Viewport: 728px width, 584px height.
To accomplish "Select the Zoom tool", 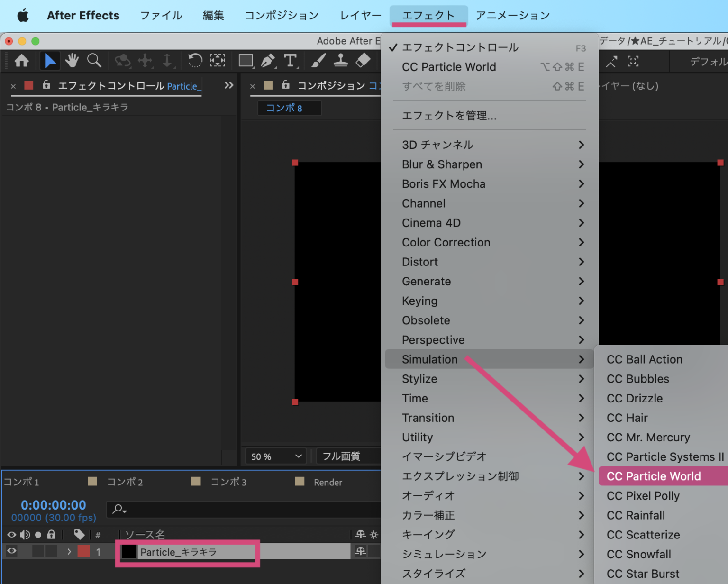I will coord(94,61).
